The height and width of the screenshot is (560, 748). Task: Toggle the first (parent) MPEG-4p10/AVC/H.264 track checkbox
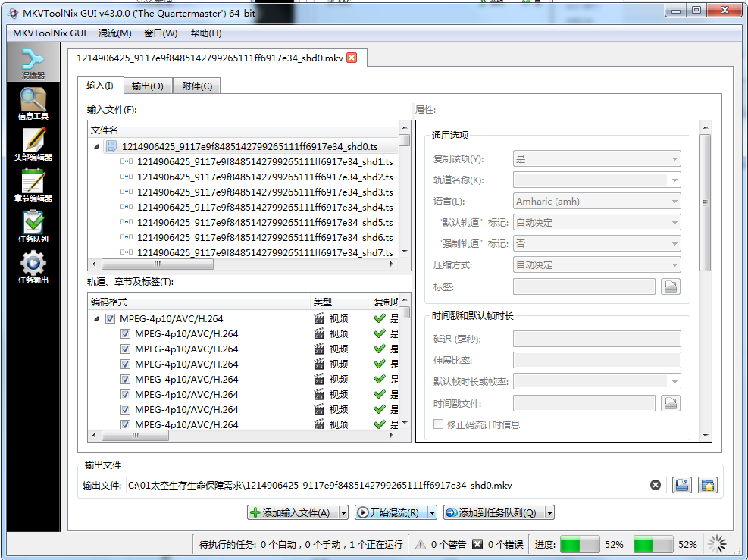click(x=110, y=318)
